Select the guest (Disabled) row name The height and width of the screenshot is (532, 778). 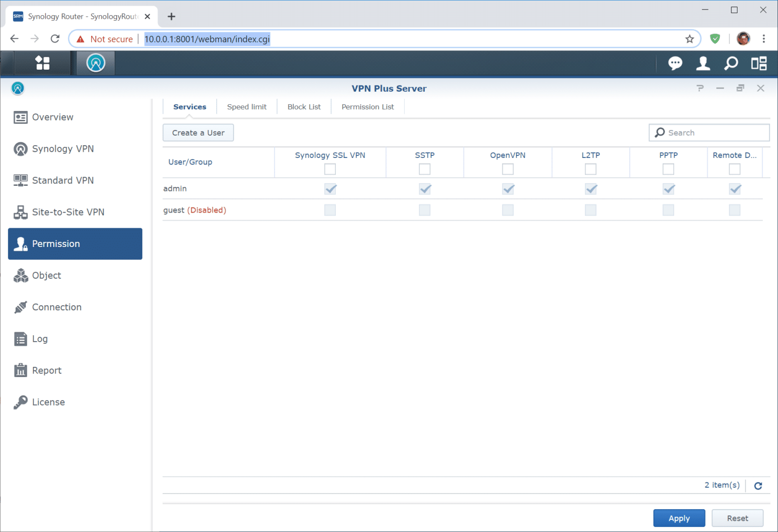coord(194,210)
